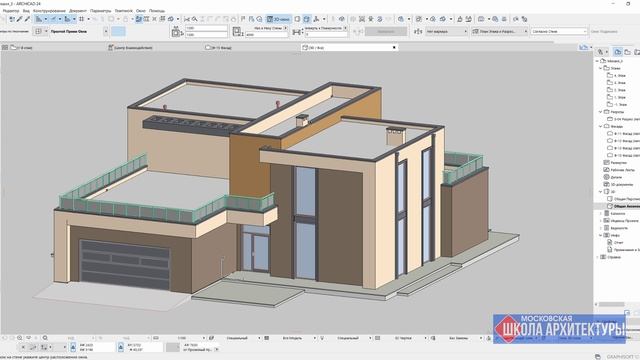640x360 pixels.
Task: Click the blue window preview swatch
Action: click(x=118, y=31)
